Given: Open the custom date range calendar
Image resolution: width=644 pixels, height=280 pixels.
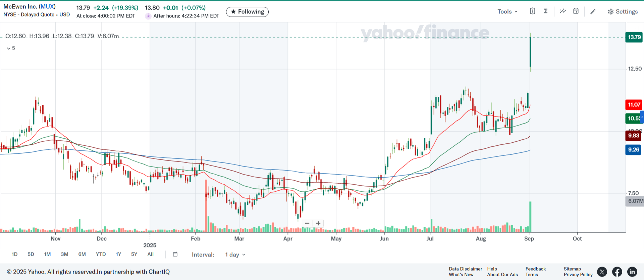Looking at the screenshot, I should pyautogui.click(x=175, y=254).
